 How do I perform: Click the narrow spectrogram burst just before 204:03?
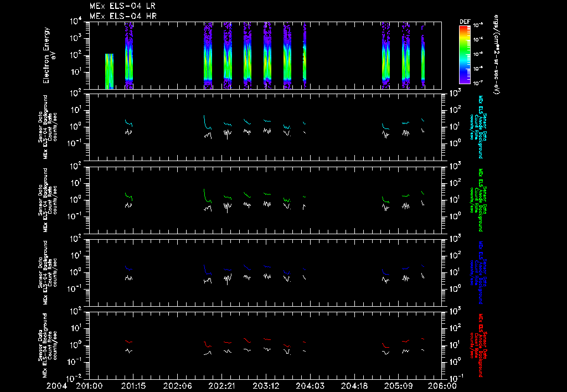pos(305,55)
